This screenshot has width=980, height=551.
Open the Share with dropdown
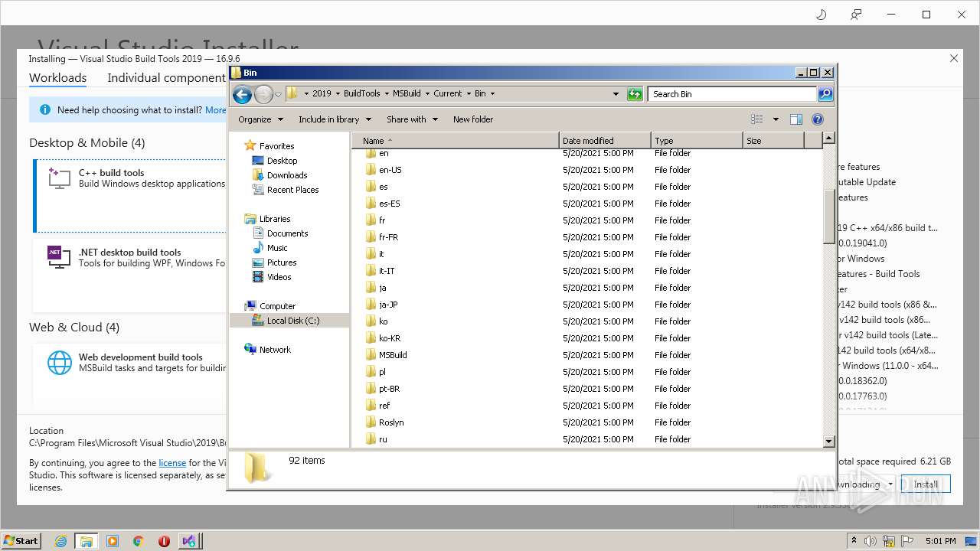pyautogui.click(x=412, y=119)
